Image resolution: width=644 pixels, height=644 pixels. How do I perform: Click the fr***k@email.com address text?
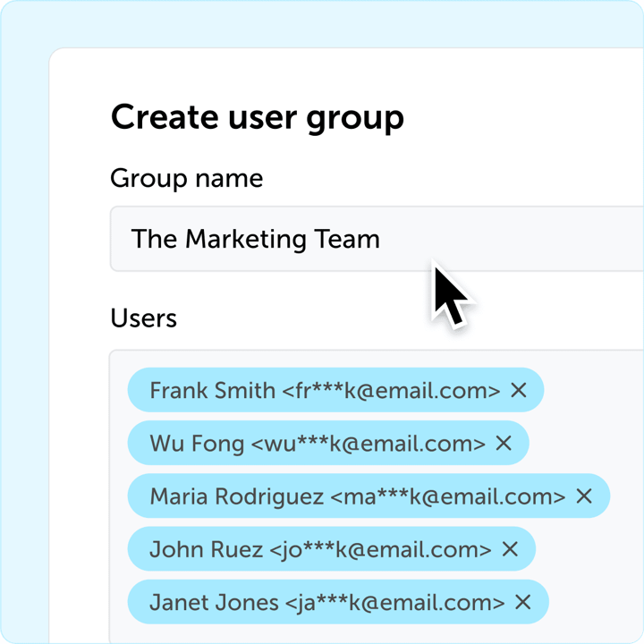pos(391,390)
